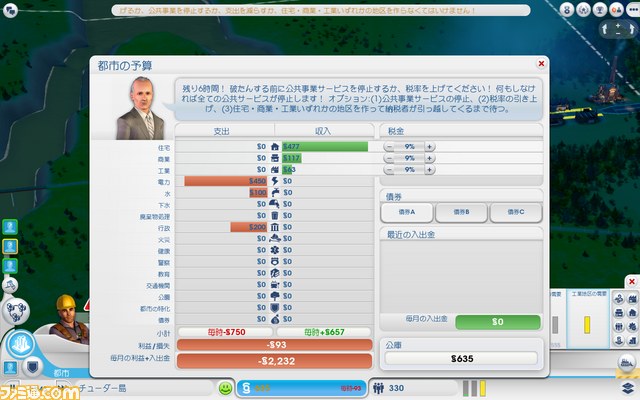640x400 pixels.
Task: Open the three-dots options menu
Action: pos(633,9)
